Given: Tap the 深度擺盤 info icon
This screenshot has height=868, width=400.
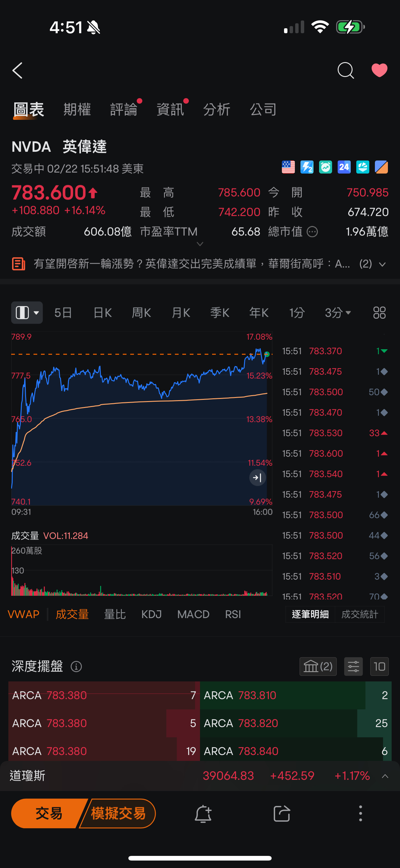Looking at the screenshot, I should click(76, 667).
